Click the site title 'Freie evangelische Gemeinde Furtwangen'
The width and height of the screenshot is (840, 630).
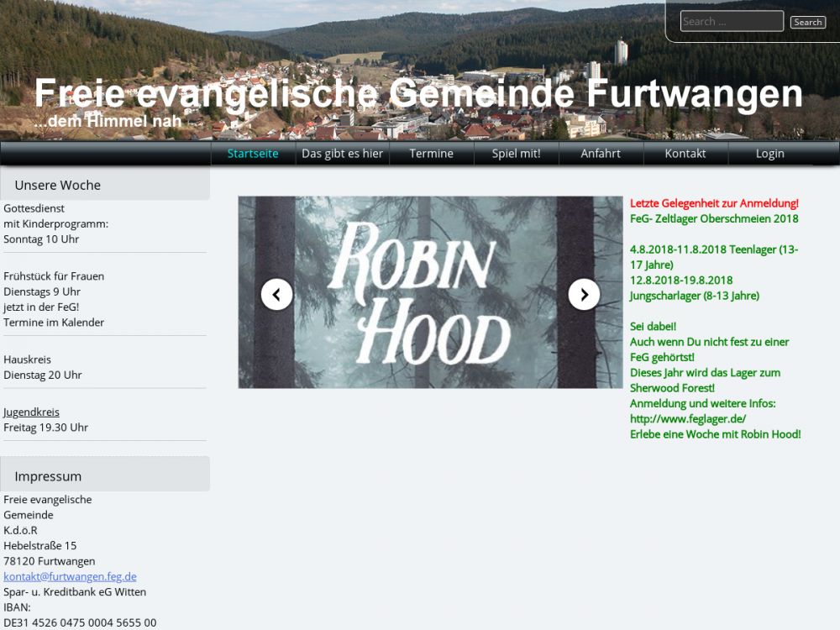pos(418,93)
